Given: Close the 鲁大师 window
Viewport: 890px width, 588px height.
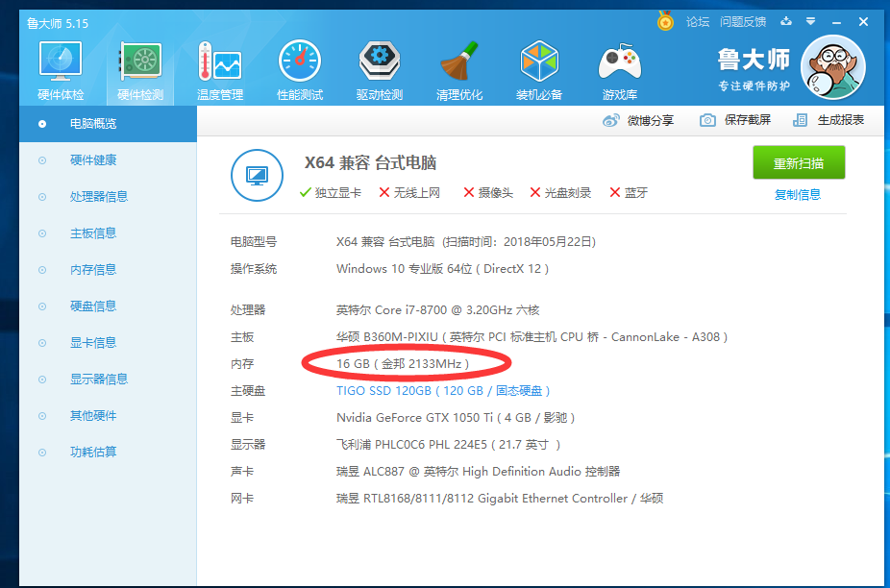Looking at the screenshot, I should 863,22.
